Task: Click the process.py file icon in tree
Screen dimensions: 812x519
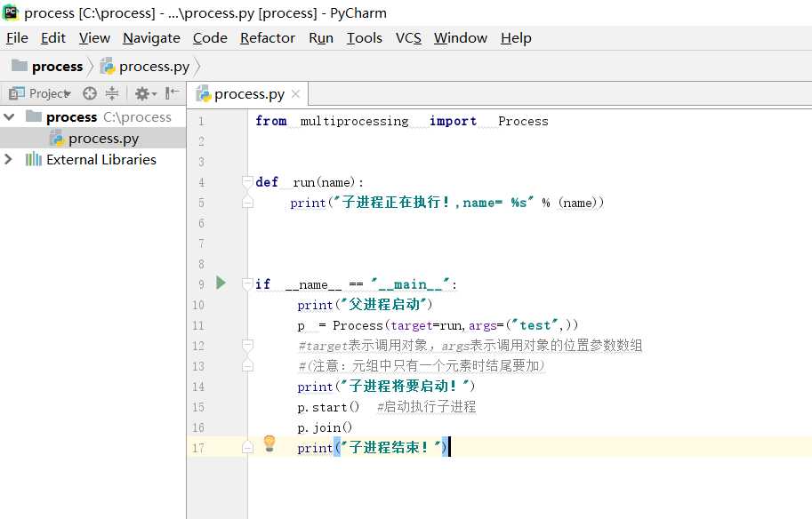Action: (56, 139)
